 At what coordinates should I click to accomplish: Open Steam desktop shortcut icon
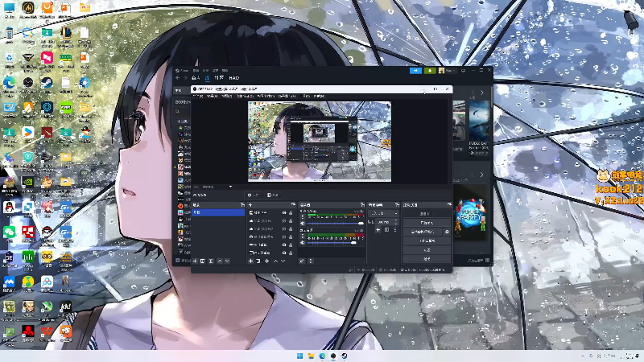click(x=47, y=83)
